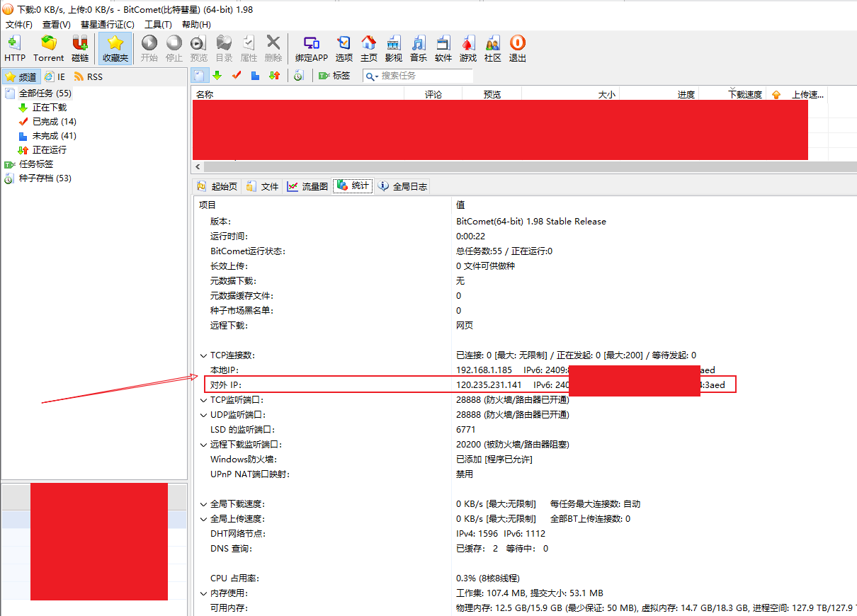Screen dimensions: 857x616
Task: Click the red checkmark completed filter icon
Action: tap(237, 75)
